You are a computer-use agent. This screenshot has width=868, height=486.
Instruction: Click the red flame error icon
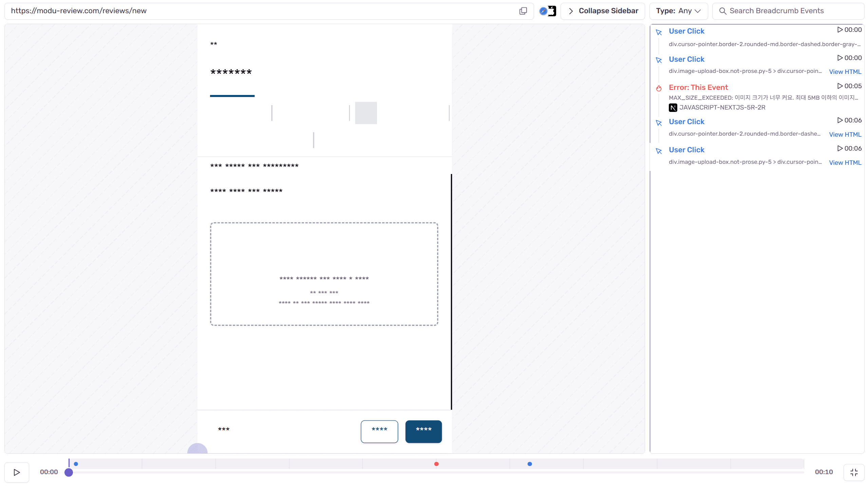659,88
